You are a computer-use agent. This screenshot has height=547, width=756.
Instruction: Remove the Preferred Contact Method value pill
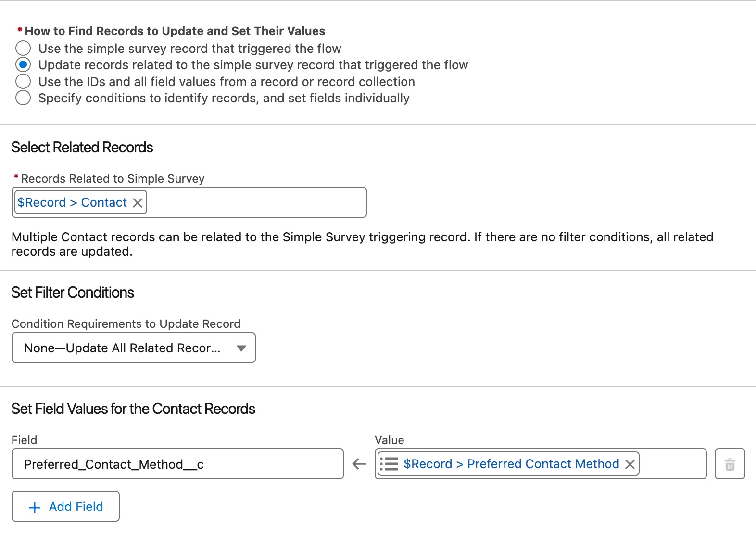pyautogui.click(x=630, y=464)
